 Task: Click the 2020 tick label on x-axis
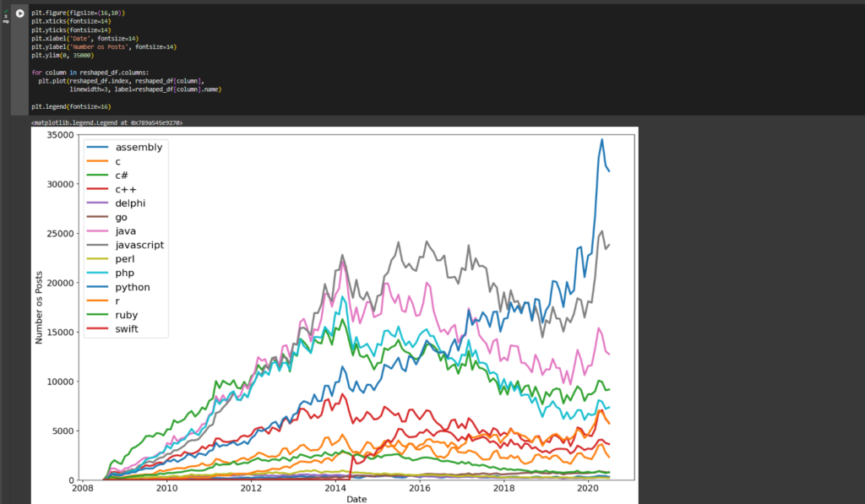tap(588, 488)
